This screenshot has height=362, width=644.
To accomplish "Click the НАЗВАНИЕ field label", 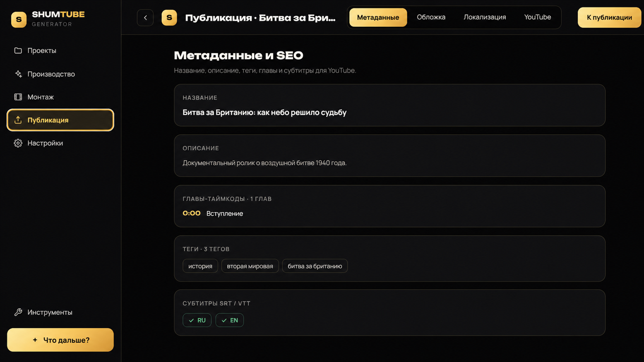I will [x=200, y=98].
